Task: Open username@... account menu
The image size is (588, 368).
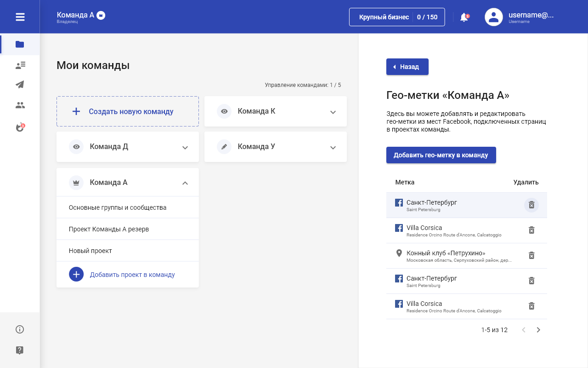Action: coord(531,17)
